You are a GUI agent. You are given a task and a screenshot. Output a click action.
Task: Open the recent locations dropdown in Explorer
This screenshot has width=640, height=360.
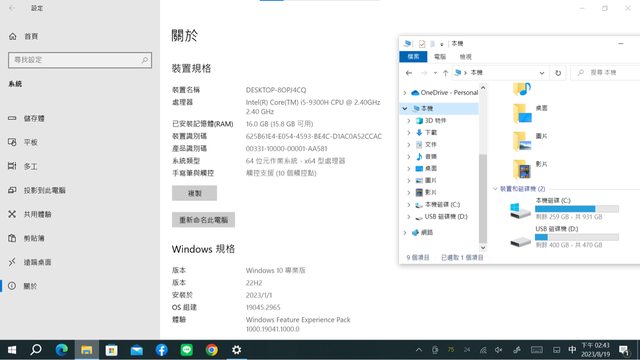tap(435, 73)
